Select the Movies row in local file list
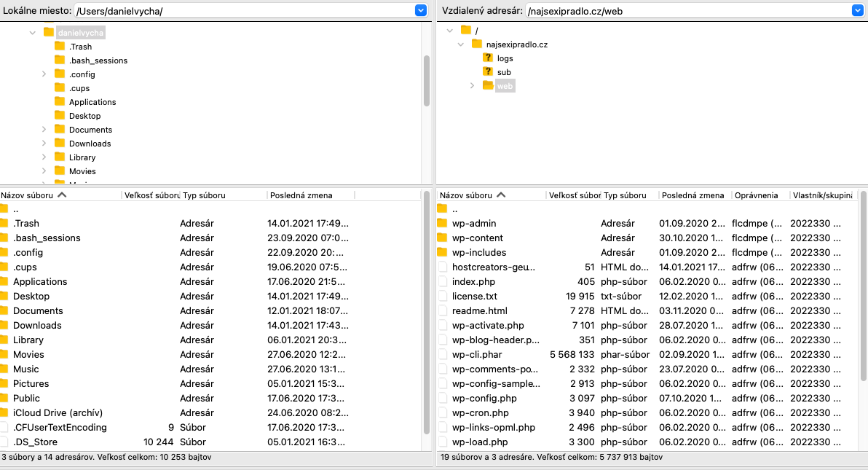868x470 pixels. point(210,354)
